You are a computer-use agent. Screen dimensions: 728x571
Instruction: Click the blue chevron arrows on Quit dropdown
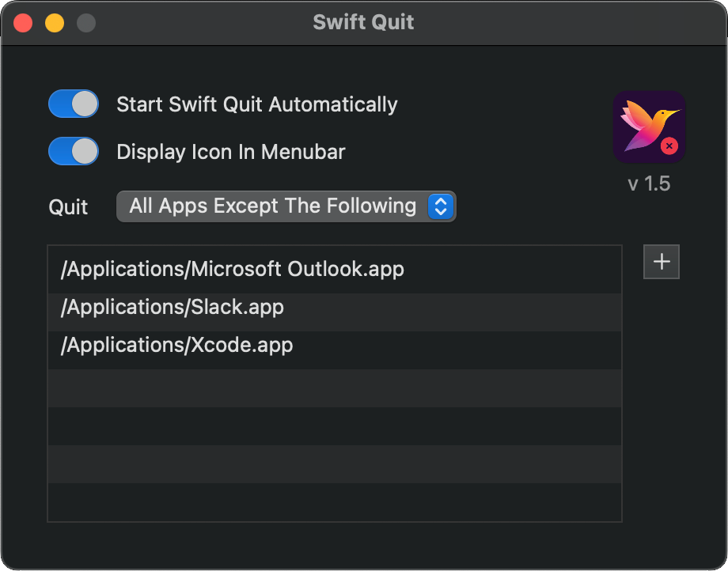tap(441, 206)
